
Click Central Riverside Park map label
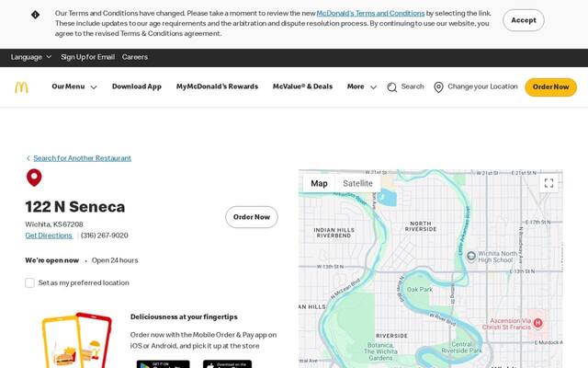click(461, 348)
